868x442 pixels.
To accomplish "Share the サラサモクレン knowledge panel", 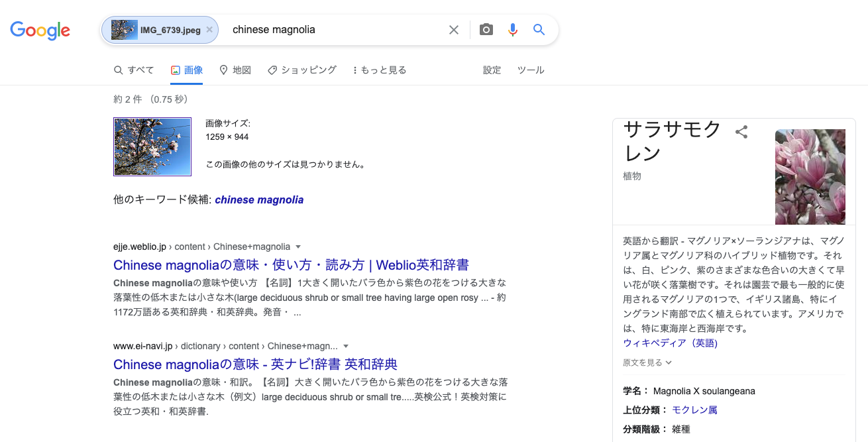I will [741, 132].
